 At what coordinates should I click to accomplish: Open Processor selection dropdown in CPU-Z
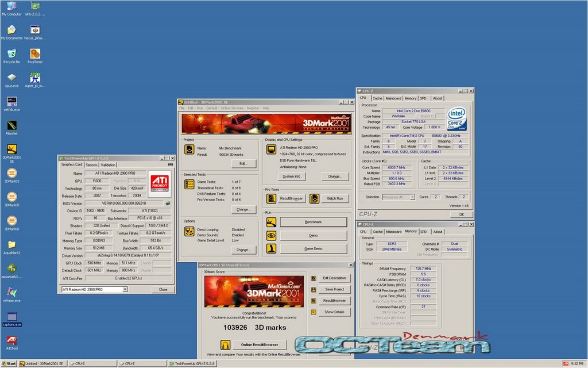[412, 197]
